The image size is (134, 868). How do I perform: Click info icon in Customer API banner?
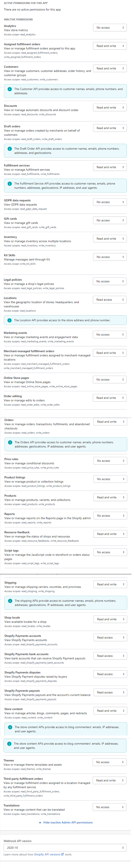(x=10, y=89)
